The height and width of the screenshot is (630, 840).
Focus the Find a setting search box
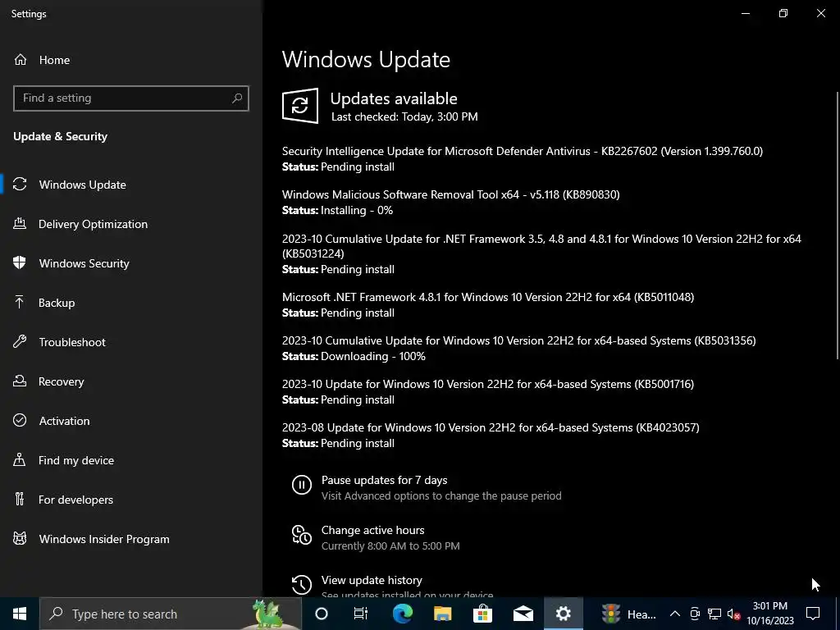click(x=131, y=98)
